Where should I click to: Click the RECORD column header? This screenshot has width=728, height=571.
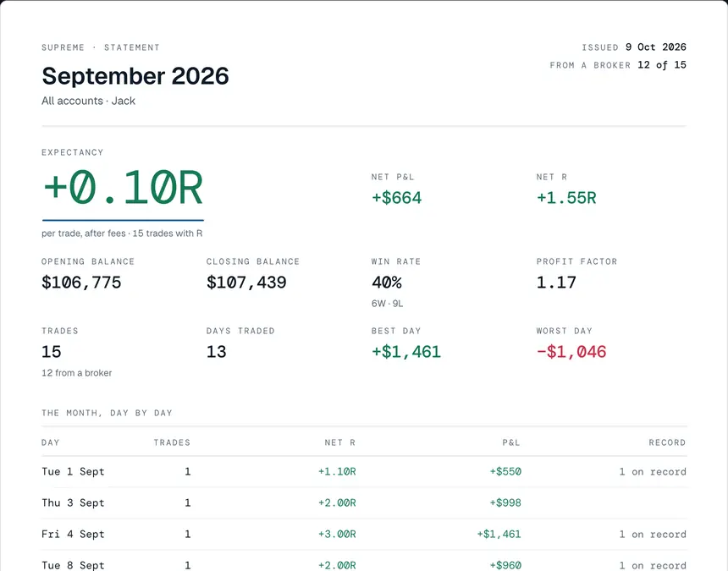[x=667, y=442]
